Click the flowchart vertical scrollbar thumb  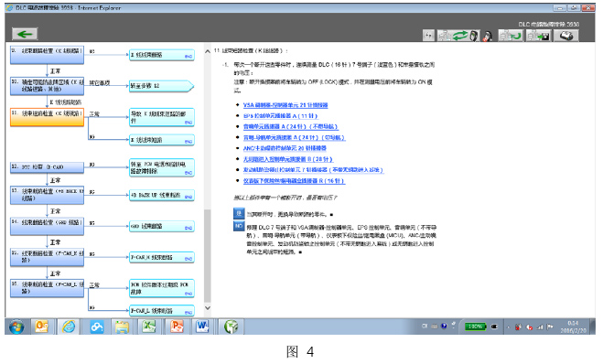[x=208, y=256]
